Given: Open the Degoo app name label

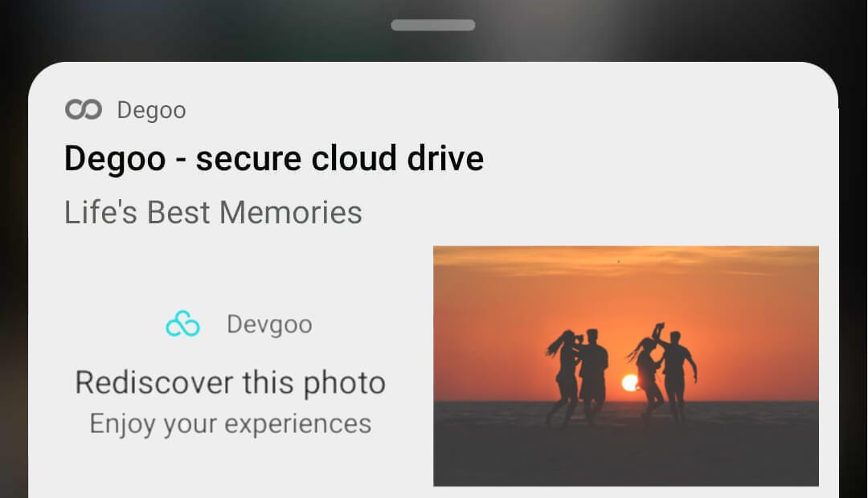Looking at the screenshot, I should pos(151,109).
